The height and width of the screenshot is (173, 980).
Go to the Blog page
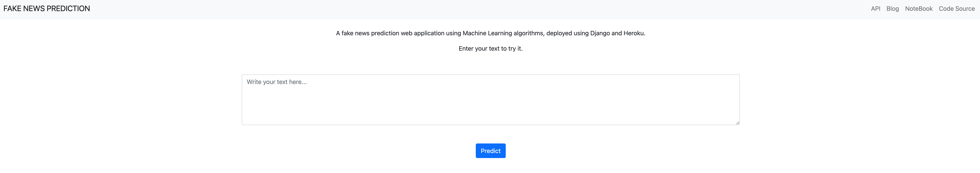893,9
